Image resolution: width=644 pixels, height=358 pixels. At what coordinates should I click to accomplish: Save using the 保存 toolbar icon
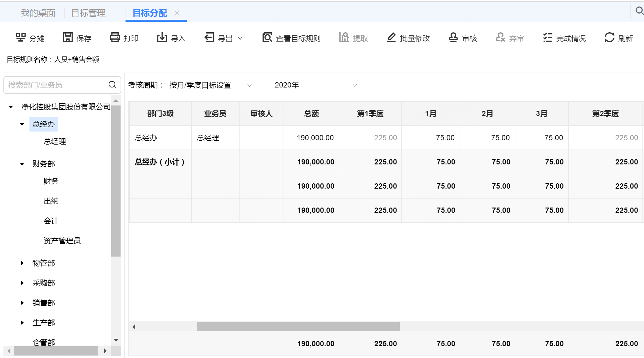pyautogui.click(x=68, y=38)
